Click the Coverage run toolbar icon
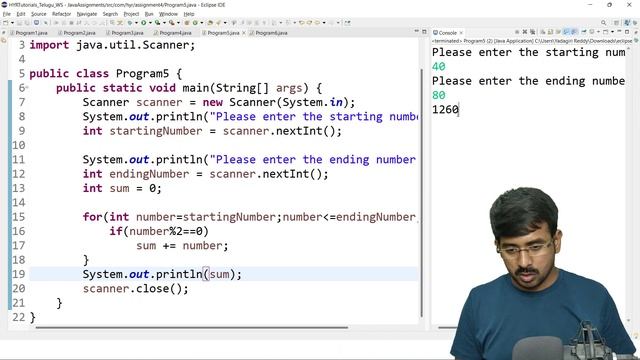This screenshot has width=640, height=360. pyautogui.click(x=158, y=23)
